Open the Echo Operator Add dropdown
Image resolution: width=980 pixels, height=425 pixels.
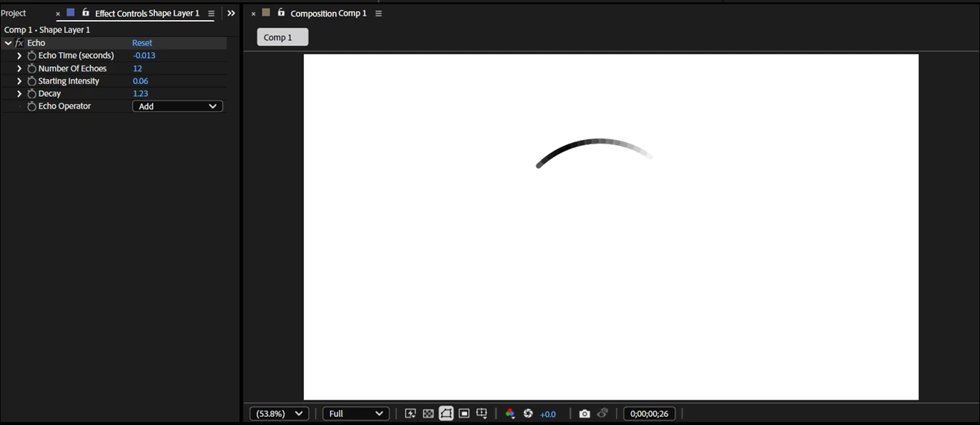[177, 106]
